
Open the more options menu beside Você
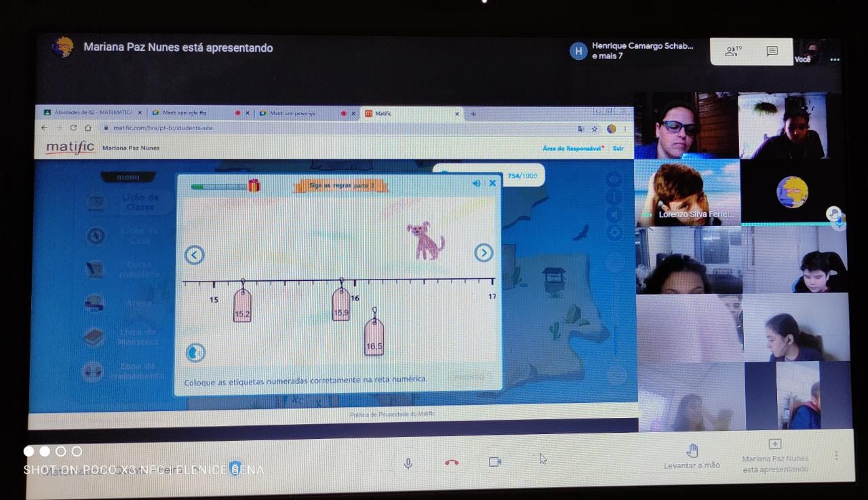835,60
